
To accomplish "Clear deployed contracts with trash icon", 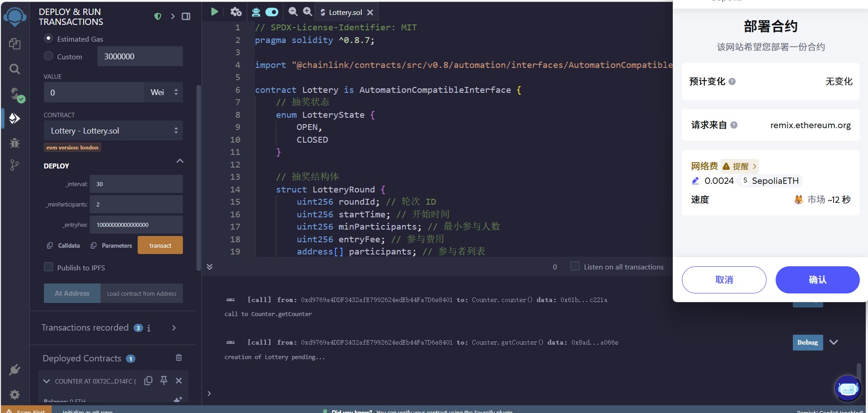I will pos(179,358).
